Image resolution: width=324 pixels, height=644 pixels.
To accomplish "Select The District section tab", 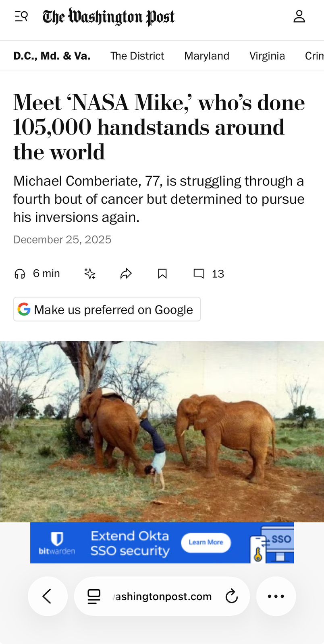I will [x=137, y=56].
